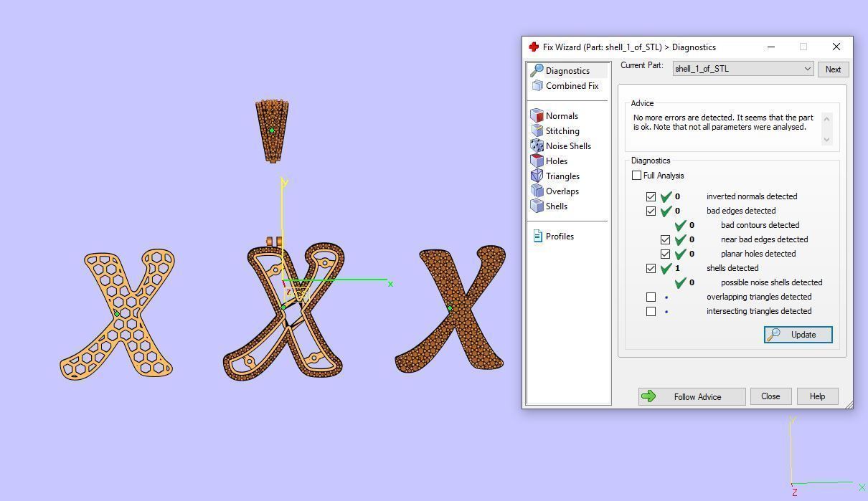
Task: Uncheck the planar holes detected checkbox
Action: pos(665,254)
